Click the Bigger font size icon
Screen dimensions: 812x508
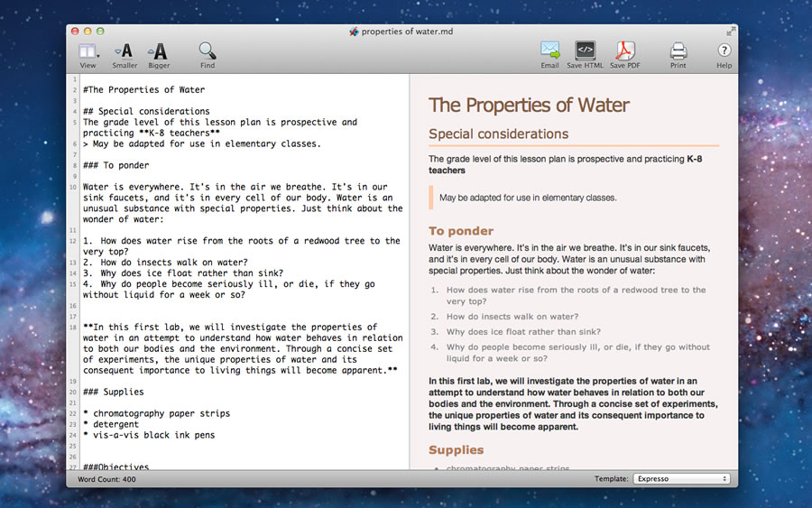coord(159,51)
